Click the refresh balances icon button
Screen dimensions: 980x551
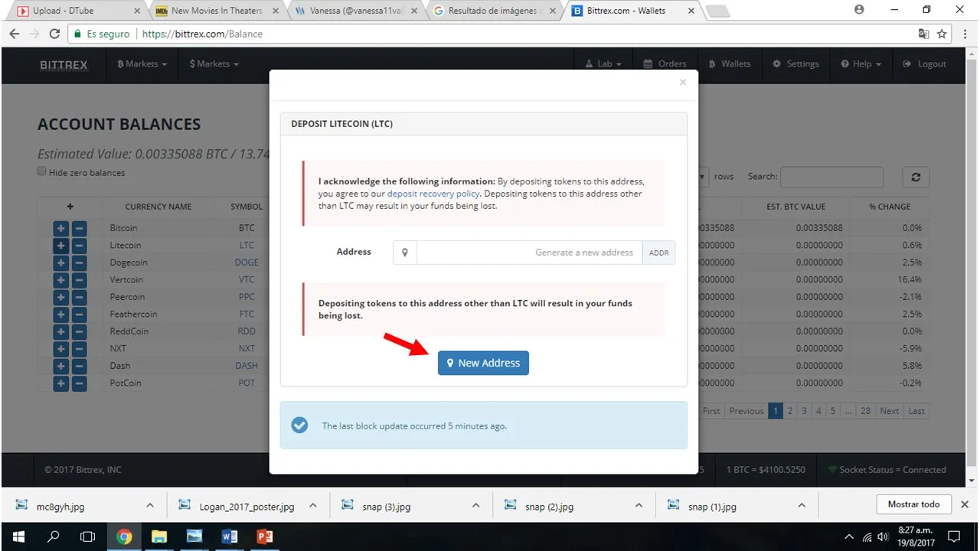tap(916, 177)
